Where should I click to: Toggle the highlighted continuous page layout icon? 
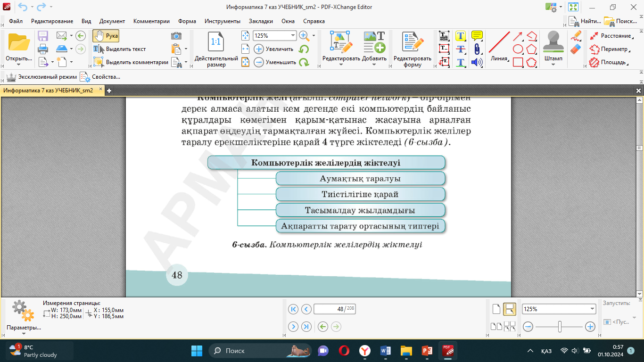coord(509,309)
